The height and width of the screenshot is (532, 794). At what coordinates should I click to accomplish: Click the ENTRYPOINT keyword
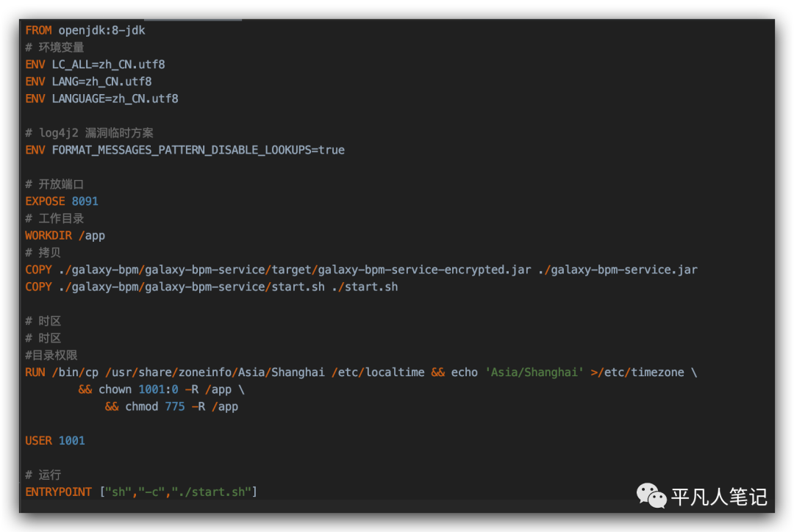(x=59, y=492)
